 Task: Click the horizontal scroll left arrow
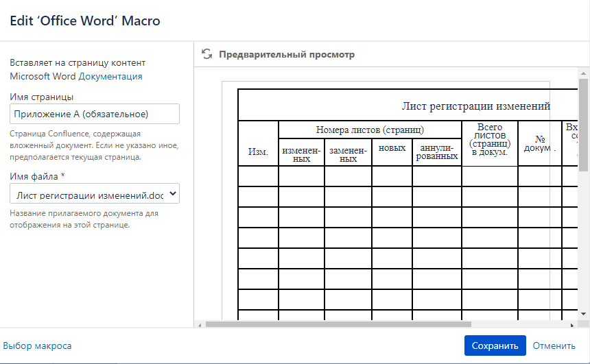(x=200, y=325)
